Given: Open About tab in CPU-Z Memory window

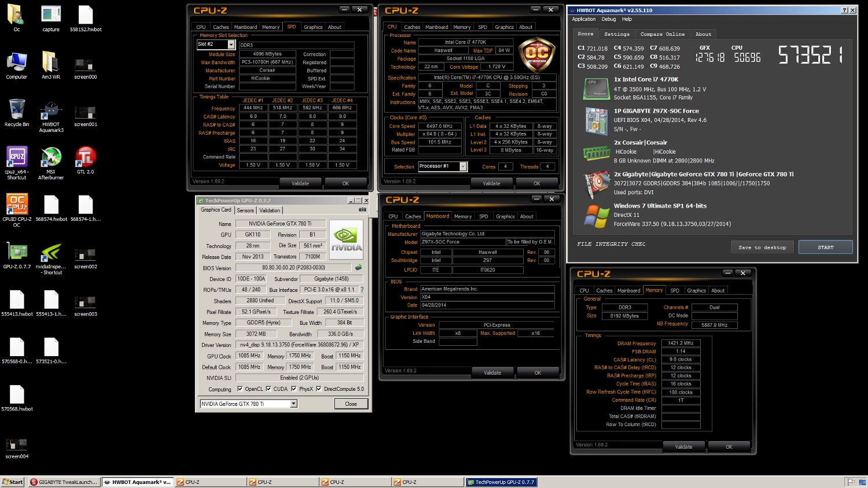Looking at the screenshot, I should (x=718, y=290).
